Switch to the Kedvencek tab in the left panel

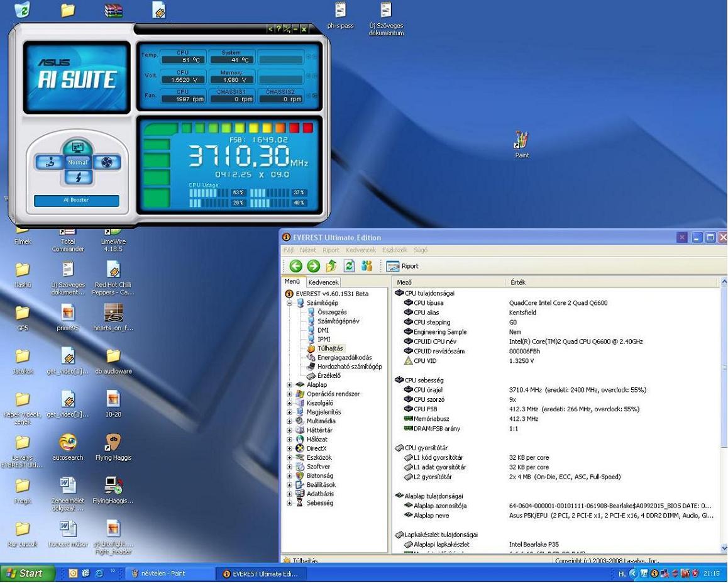click(x=323, y=282)
